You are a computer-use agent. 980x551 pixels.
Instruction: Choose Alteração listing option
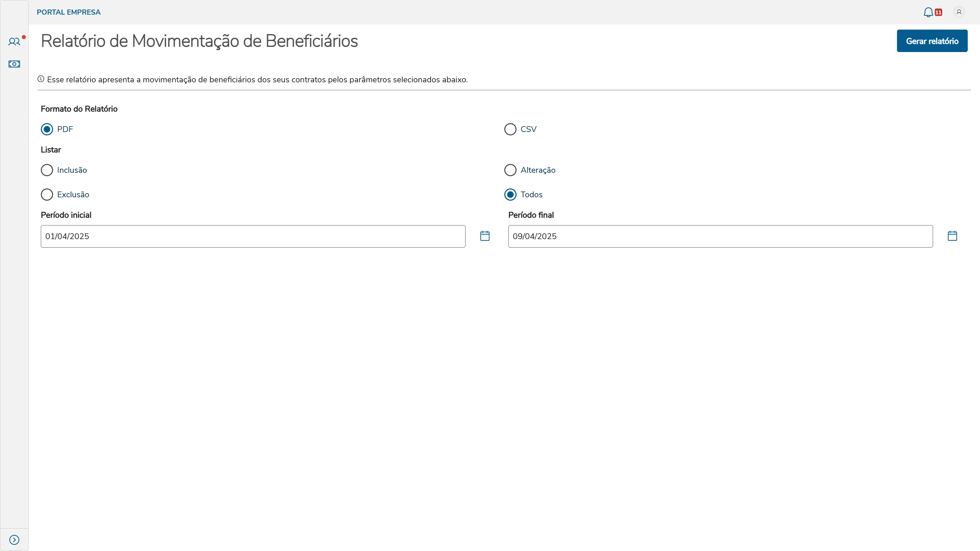coord(510,170)
